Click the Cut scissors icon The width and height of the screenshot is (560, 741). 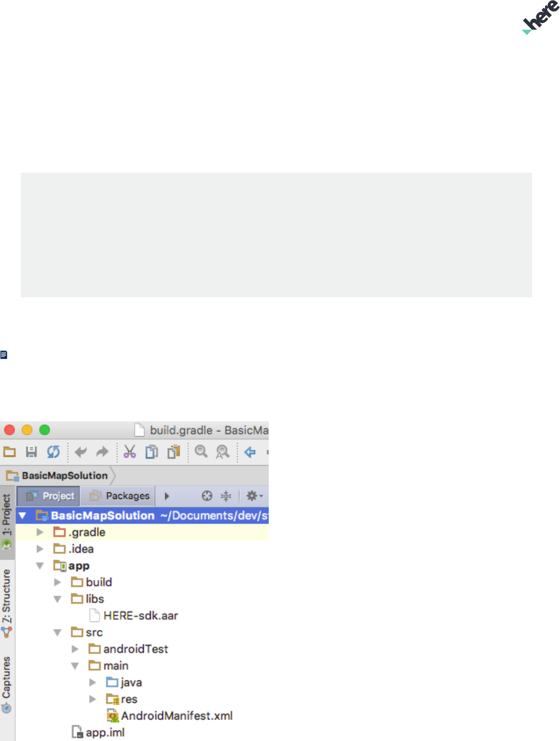(130, 452)
